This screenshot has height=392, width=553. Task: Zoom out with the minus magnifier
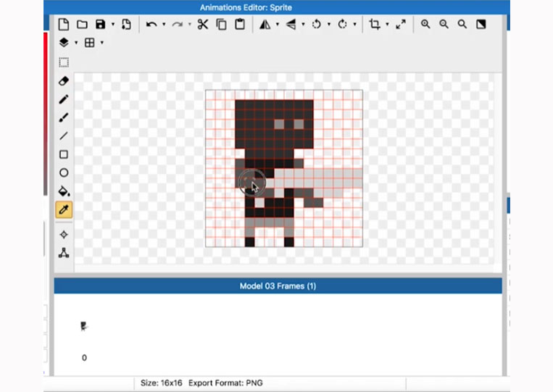click(x=444, y=25)
